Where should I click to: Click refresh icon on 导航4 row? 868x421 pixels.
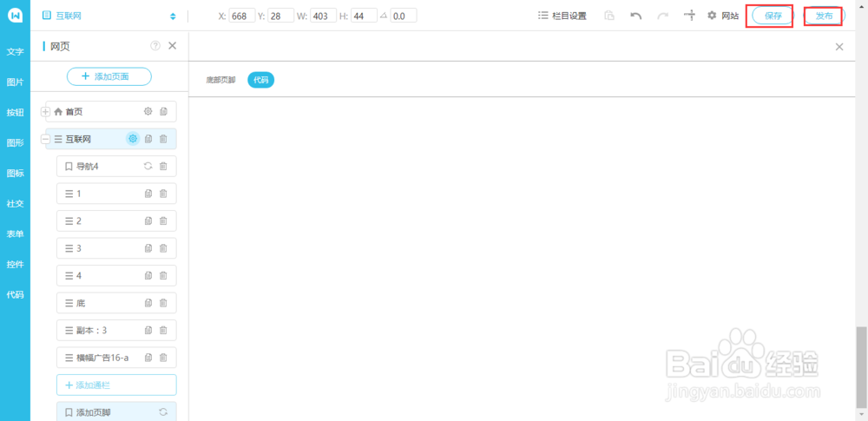(148, 166)
